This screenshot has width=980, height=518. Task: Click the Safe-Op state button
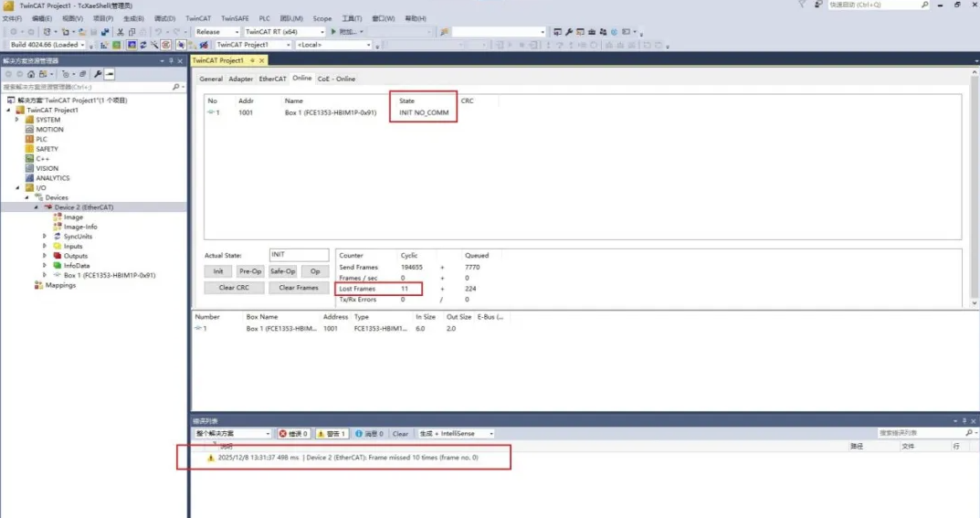tap(282, 271)
